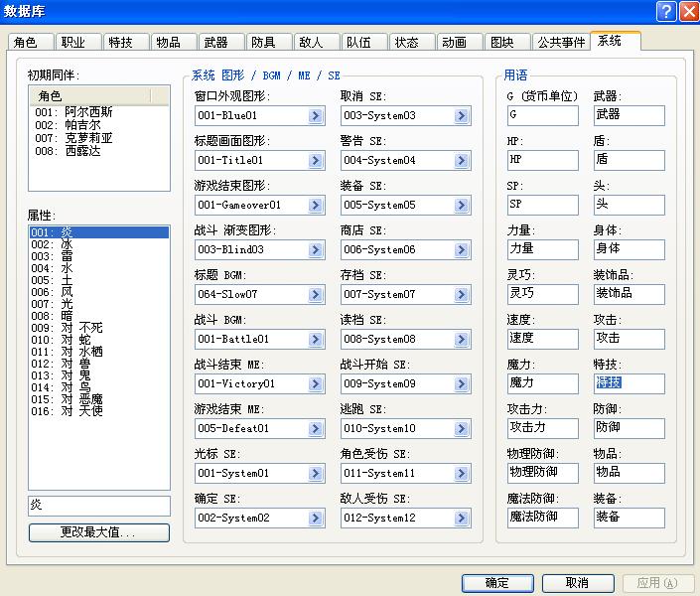This screenshot has width=700, height=596.
Task: Open the gameover graphic picker for 001-Gameover01
Action: 315,205
